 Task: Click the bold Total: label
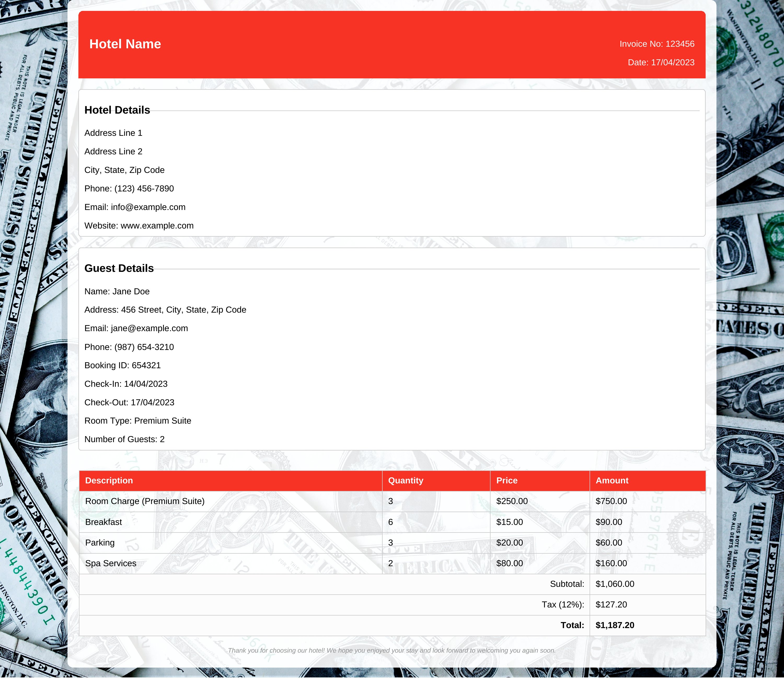point(573,625)
